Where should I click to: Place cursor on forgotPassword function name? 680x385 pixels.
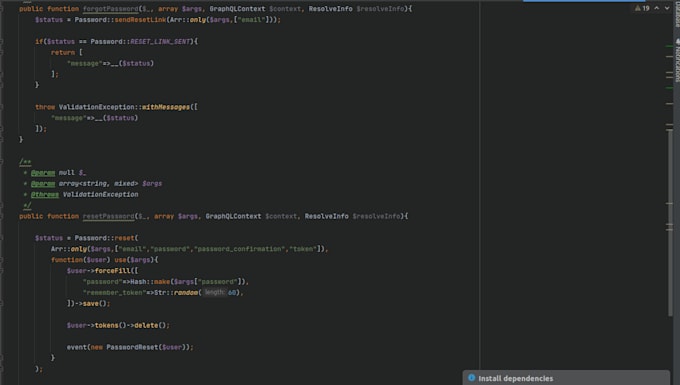(111, 9)
